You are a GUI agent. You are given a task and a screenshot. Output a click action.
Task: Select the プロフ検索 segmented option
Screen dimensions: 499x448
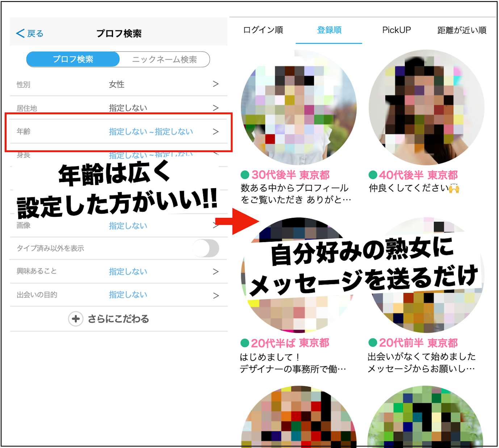(x=73, y=59)
